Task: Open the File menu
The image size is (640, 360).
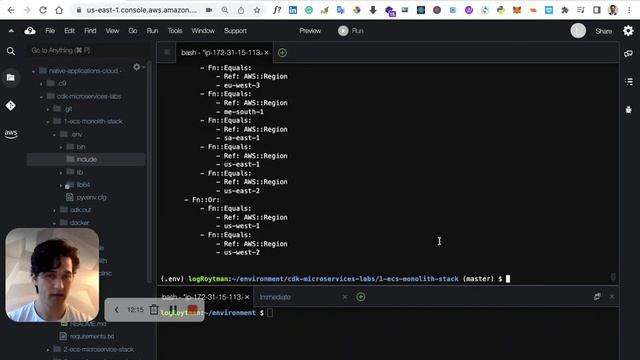Action: tap(50, 31)
